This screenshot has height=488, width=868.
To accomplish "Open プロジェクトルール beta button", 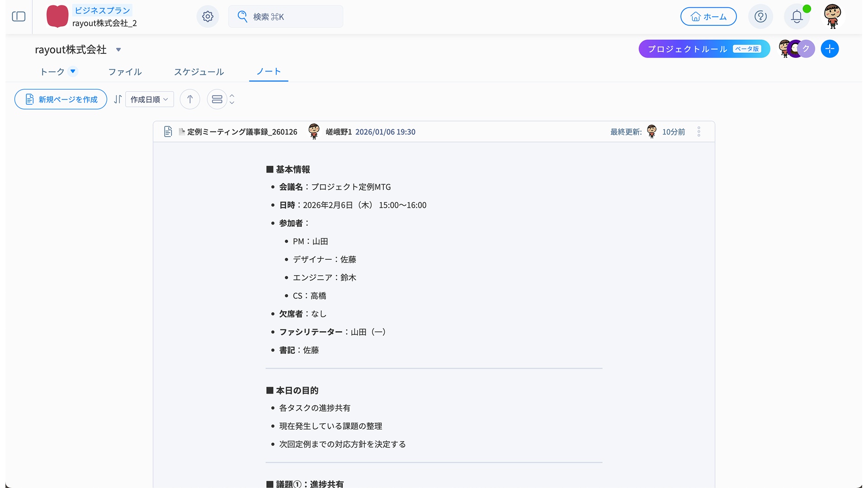I will pyautogui.click(x=704, y=49).
